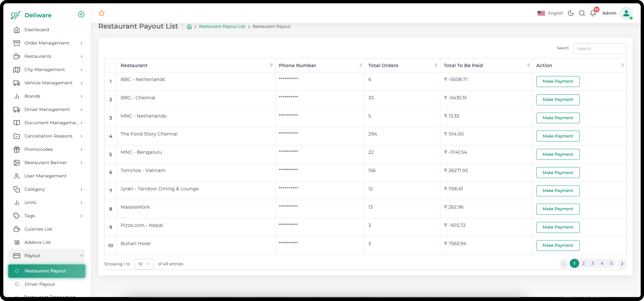Viewport: 644px width, 301px height.
Task: Select Driver Payout submenu item
Action: click(47, 284)
